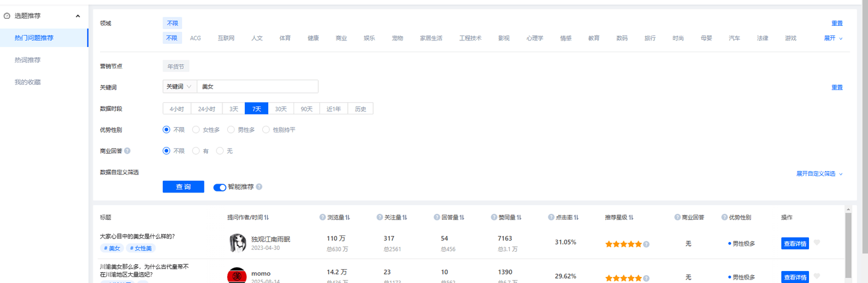Click the help icon beside first row stars

(646, 244)
